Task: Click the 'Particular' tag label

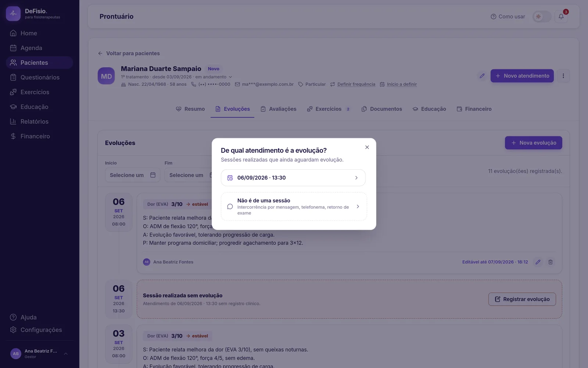Action: (315, 84)
